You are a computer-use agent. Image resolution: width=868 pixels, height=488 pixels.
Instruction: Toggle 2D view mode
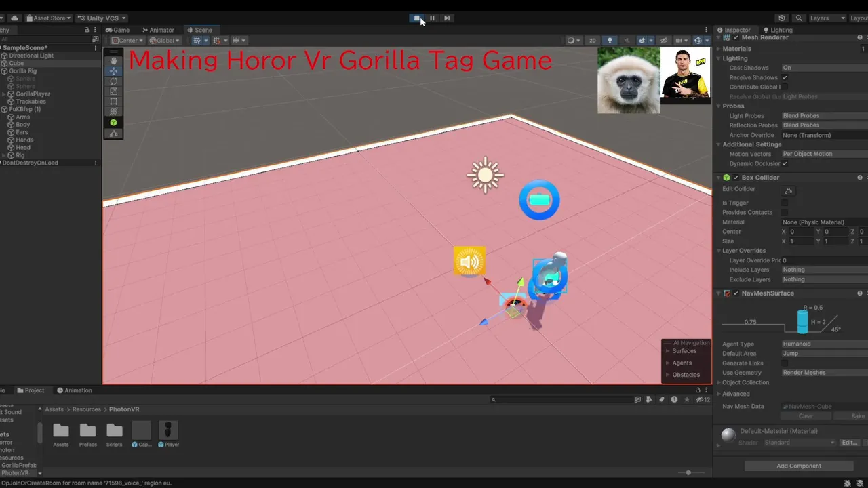[x=593, y=41]
